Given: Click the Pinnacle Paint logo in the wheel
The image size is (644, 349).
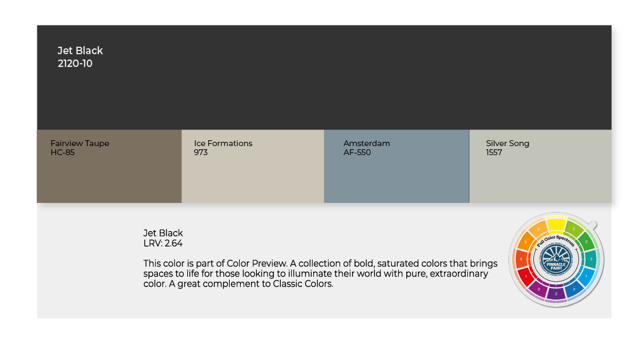Looking at the screenshot, I should click(x=556, y=260).
